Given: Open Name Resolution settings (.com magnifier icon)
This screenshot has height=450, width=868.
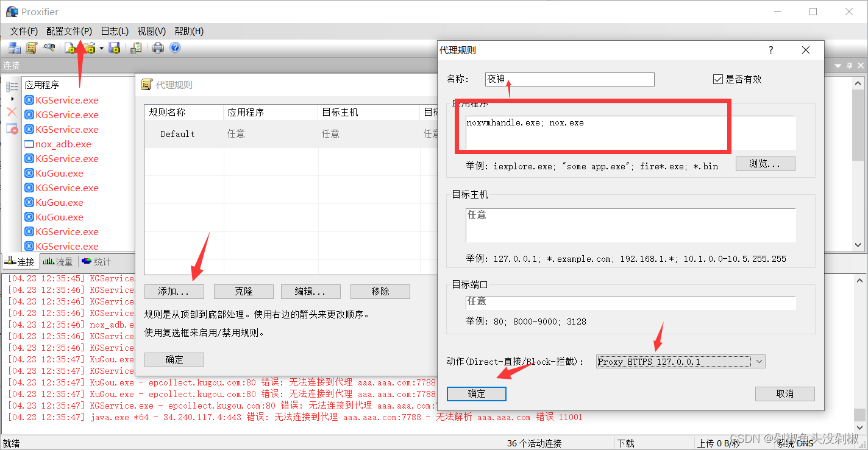Looking at the screenshot, I should [x=49, y=47].
